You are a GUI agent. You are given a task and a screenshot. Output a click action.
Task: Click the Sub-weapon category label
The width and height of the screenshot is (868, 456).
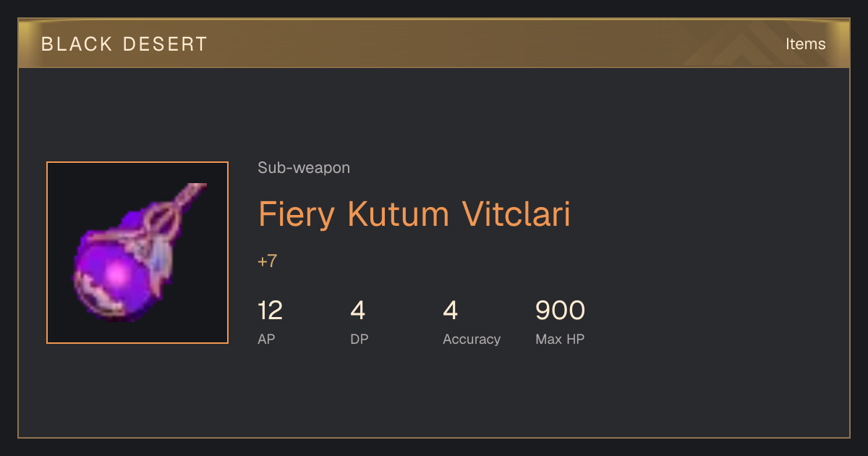point(304,168)
